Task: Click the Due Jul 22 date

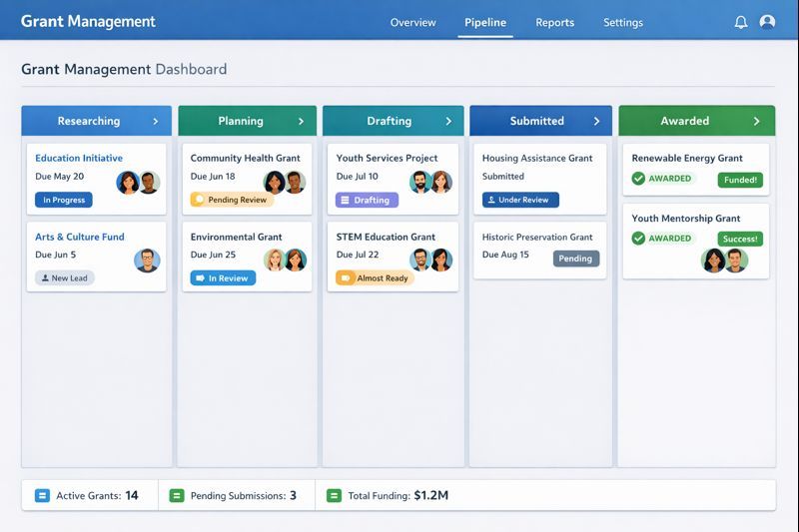Action: (x=358, y=255)
